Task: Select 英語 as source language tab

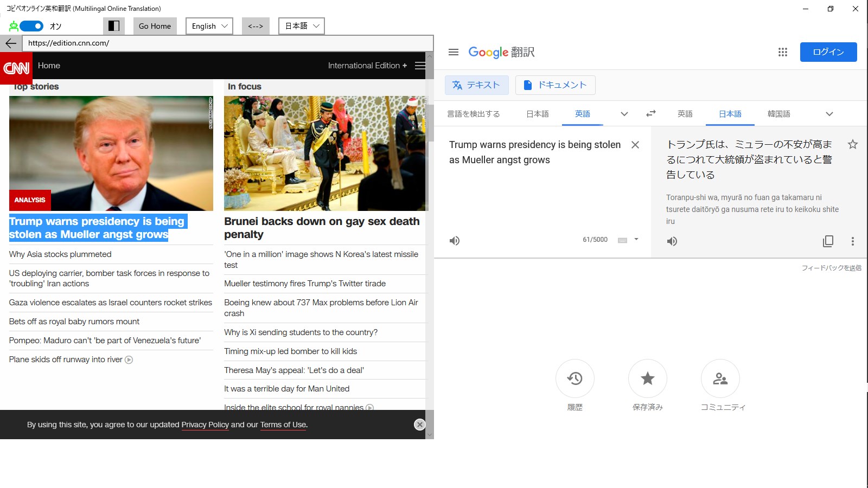Action: [583, 114]
